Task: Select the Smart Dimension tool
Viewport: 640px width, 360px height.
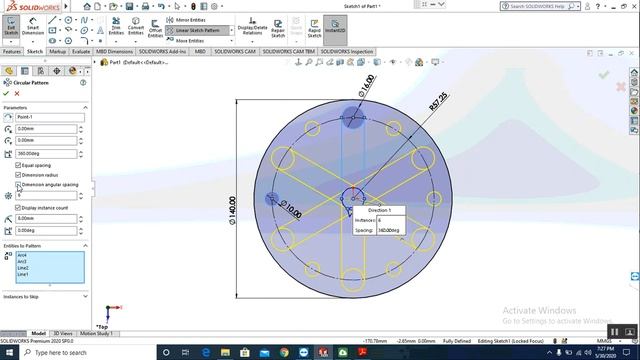Action: (33, 26)
